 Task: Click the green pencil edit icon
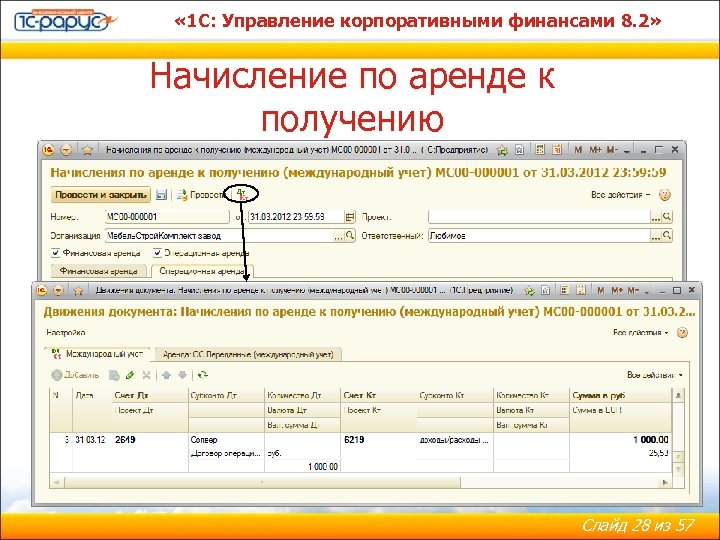coord(130,375)
